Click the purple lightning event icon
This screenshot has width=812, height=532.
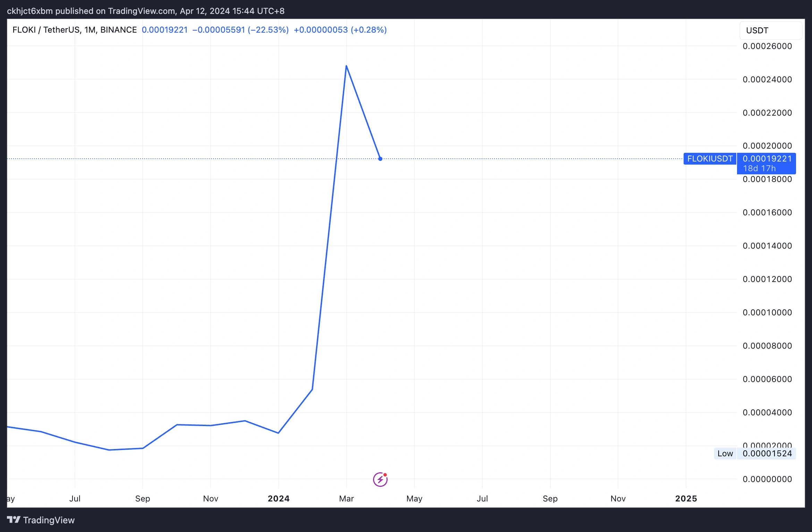click(380, 480)
